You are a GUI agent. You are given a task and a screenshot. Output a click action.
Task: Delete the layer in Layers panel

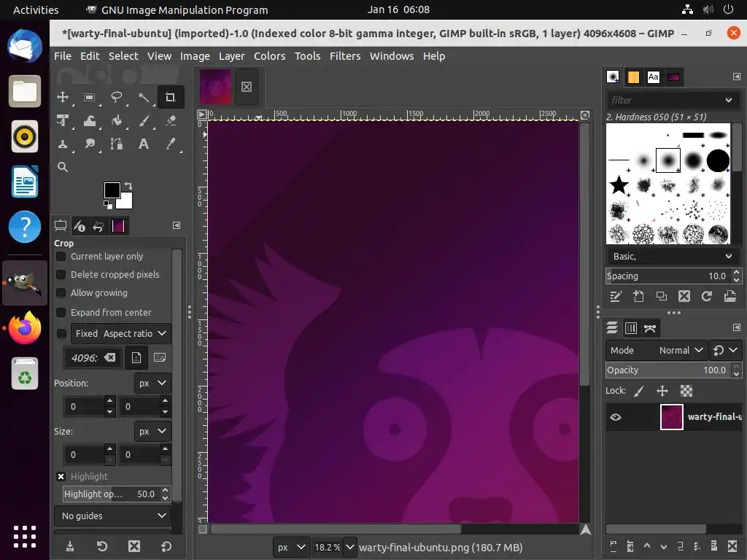tap(732, 545)
